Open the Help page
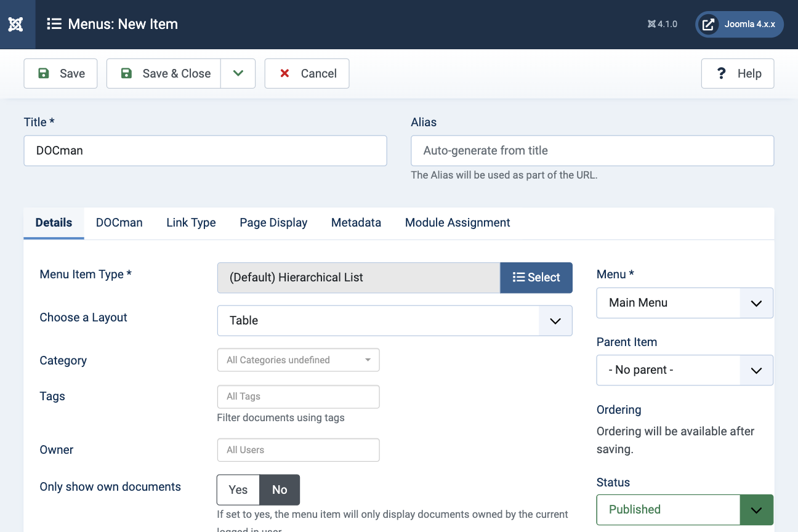798x532 pixels. click(737, 73)
